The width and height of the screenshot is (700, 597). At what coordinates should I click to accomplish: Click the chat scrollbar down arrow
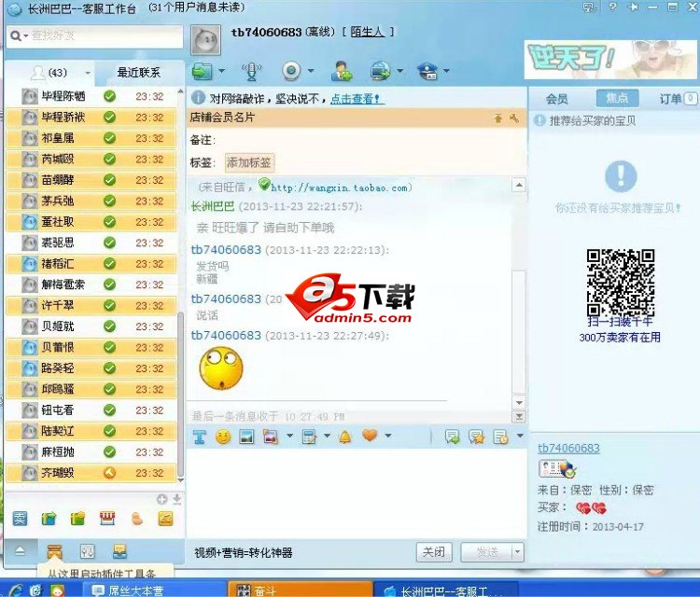pos(519,402)
